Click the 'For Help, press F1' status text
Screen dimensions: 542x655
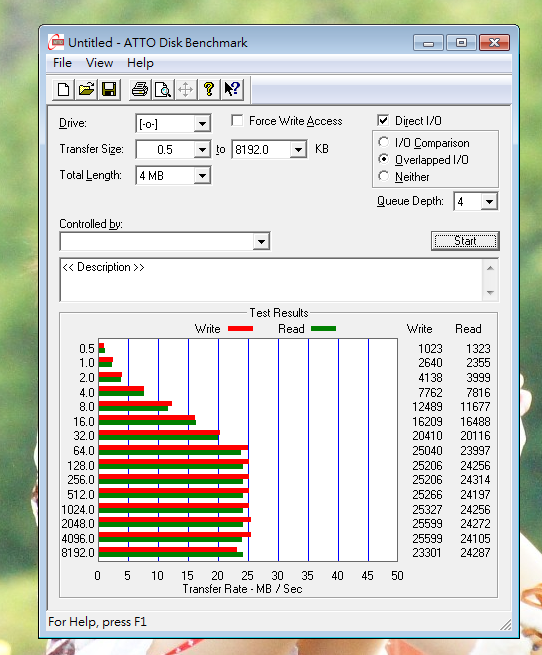(97, 622)
